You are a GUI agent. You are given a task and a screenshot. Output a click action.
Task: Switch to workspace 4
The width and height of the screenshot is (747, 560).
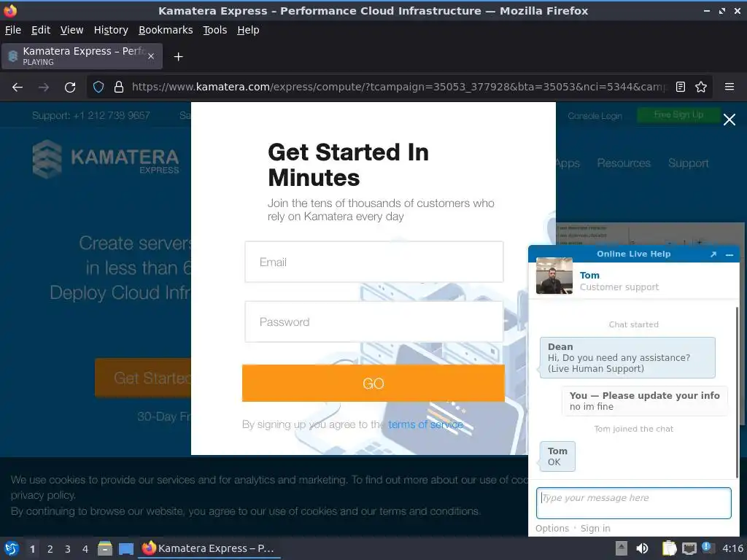[x=85, y=549]
